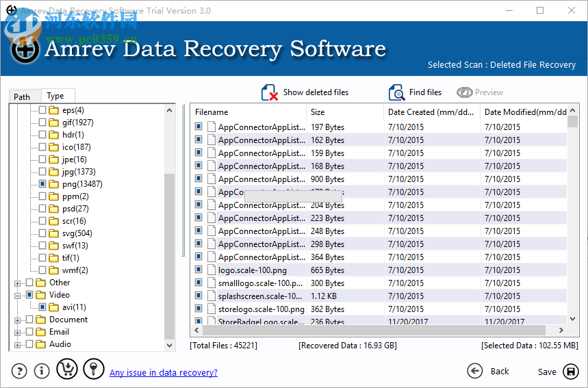Click the key registration icon
The image size is (588, 388).
[94, 369]
